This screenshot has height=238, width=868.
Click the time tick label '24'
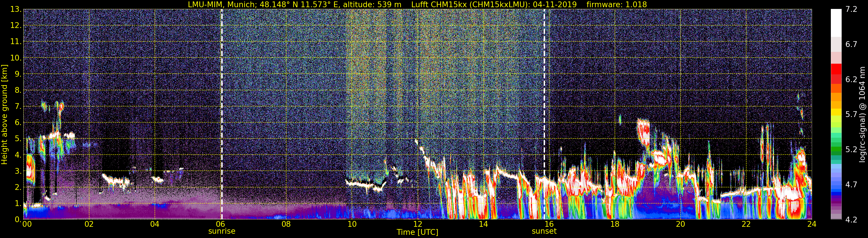point(812,224)
